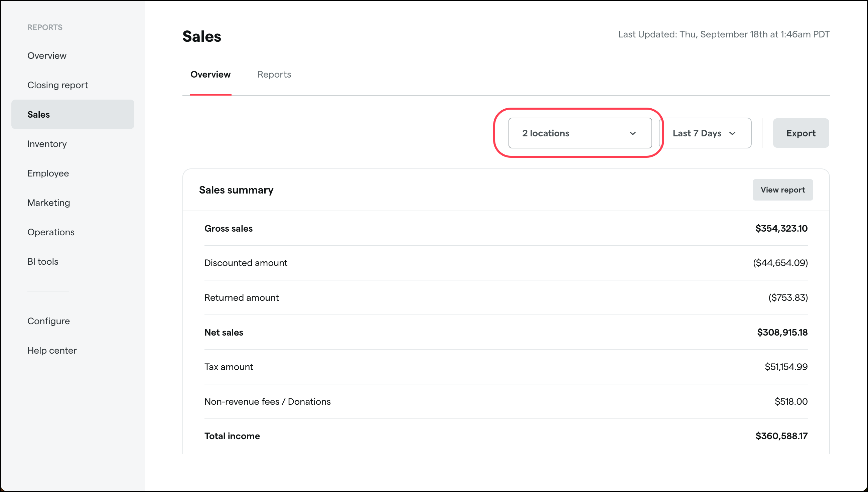This screenshot has height=492, width=868.
Task: Open BI tools section
Action: pyautogui.click(x=42, y=261)
